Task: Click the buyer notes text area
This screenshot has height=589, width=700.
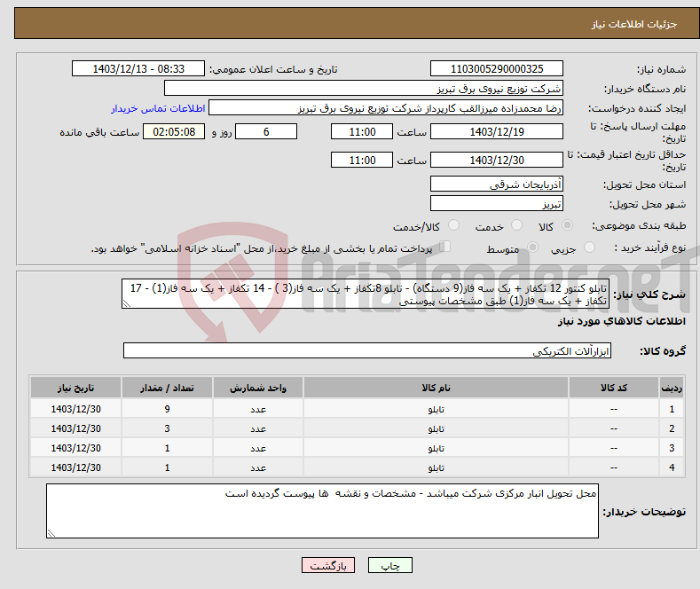Action: click(322, 511)
